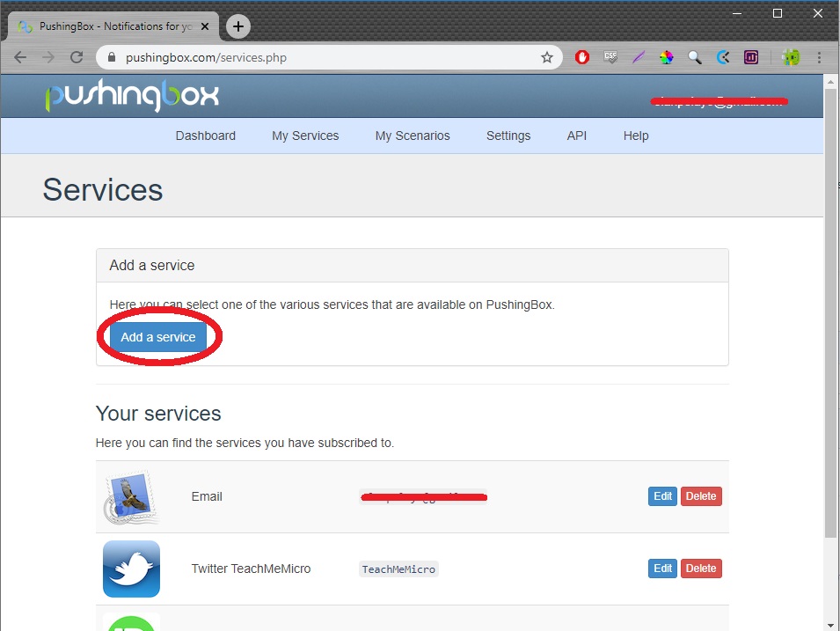Open the color wheel extension
840x631 pixels.
pyautogui.click(x=667, y=57)
